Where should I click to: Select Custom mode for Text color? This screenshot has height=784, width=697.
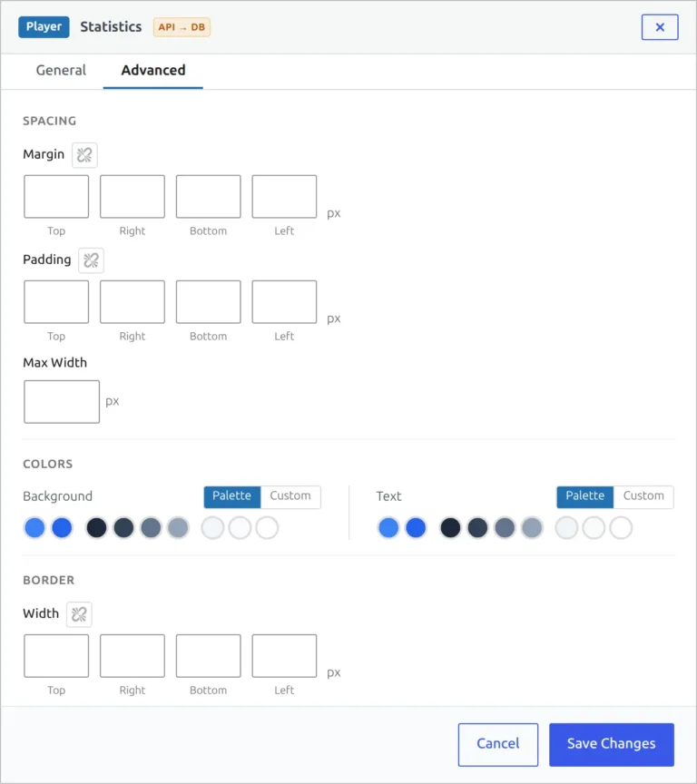pyautogui.click(x=643, y=496)
